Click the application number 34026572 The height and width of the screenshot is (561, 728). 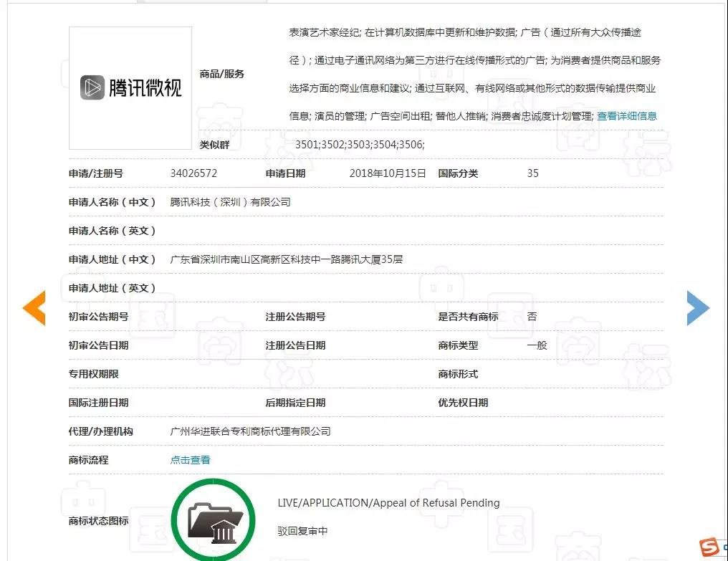coord(193,173)
